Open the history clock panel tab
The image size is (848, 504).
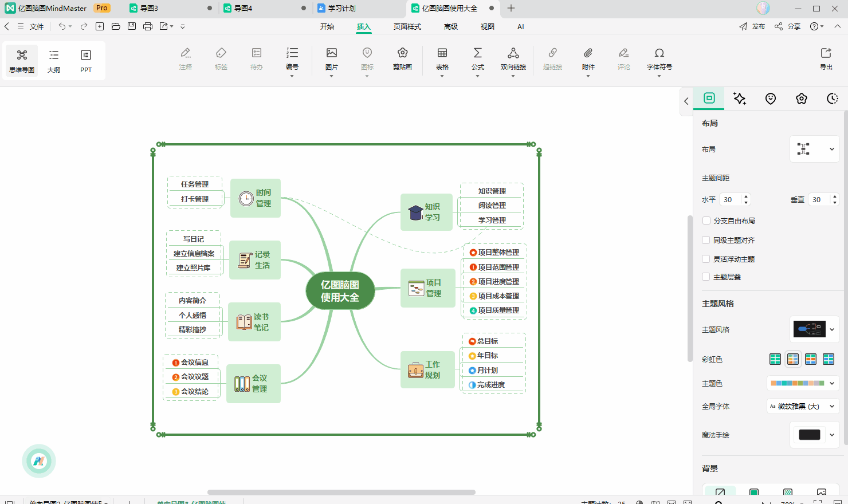coord(833,99)
